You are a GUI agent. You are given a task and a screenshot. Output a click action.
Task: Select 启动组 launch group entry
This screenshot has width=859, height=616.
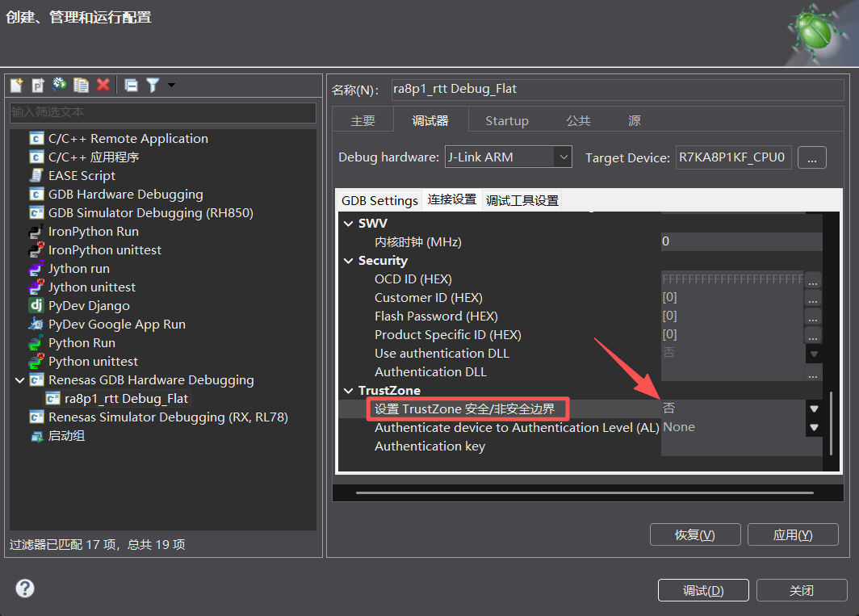coord(66,436)
